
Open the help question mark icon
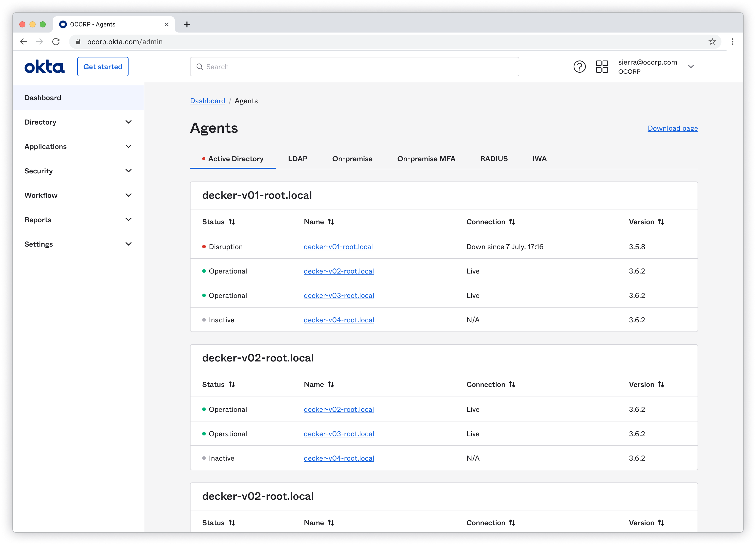coord(579,66)
